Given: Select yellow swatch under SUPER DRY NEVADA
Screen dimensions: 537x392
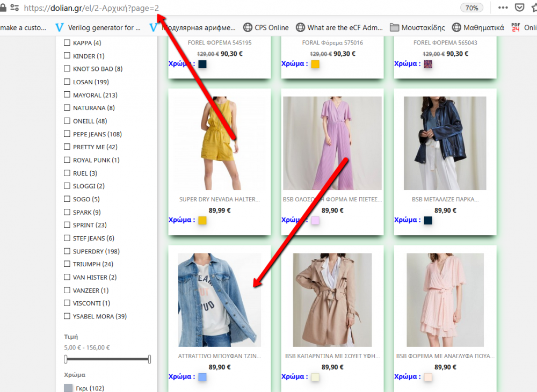Looking at the screenshot, I should [202, 220].
